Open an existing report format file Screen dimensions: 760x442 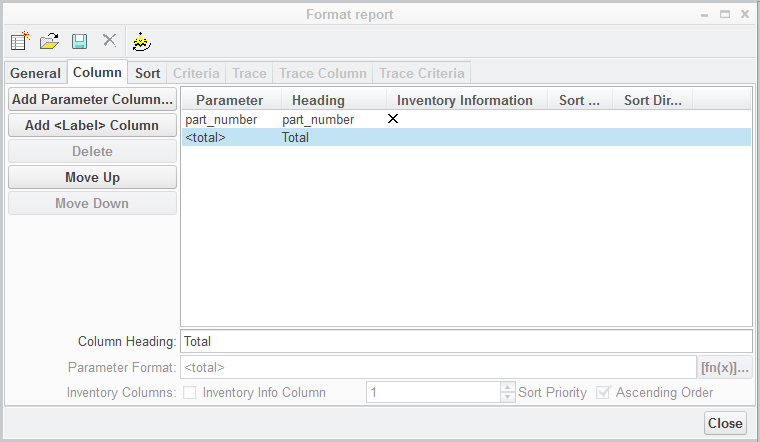click(49, 41)
